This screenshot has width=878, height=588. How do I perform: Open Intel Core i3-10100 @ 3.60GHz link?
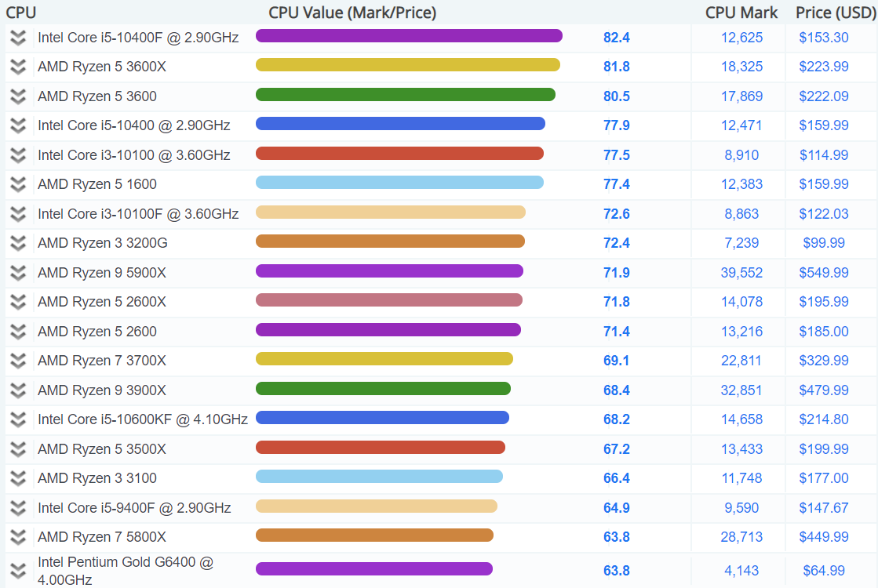(x=134, y=155)
